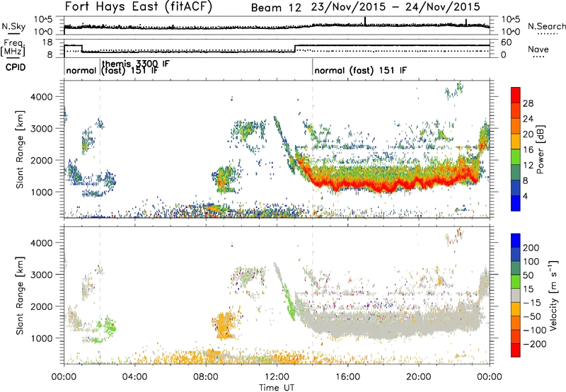This screenshot has width=566, height=392.
Task: Click the 'Time UT' axis title
Action: (277, 388)
